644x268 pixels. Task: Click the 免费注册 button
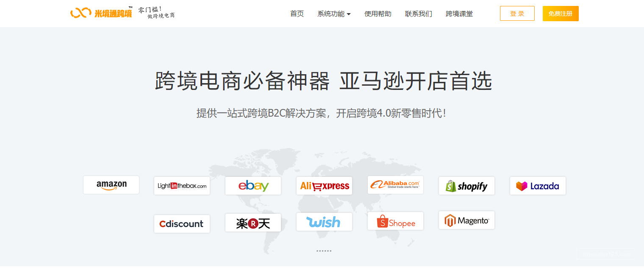[x=560, y=13]
